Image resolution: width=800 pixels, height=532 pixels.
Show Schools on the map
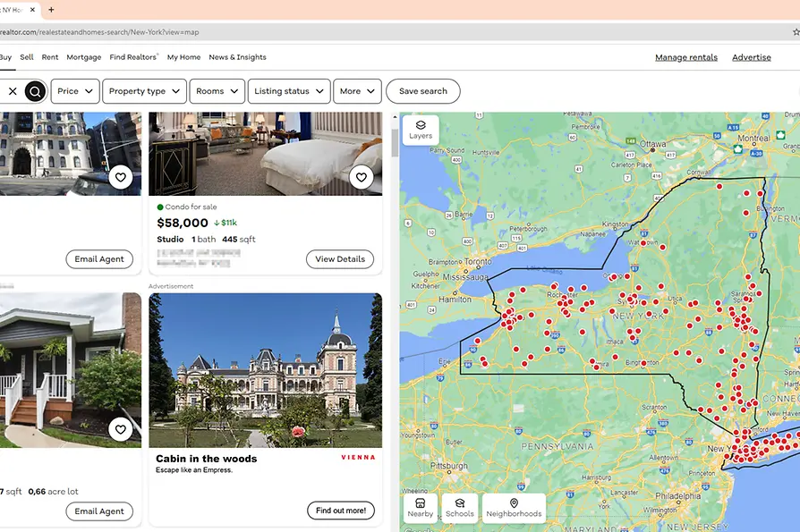[459, 508]
